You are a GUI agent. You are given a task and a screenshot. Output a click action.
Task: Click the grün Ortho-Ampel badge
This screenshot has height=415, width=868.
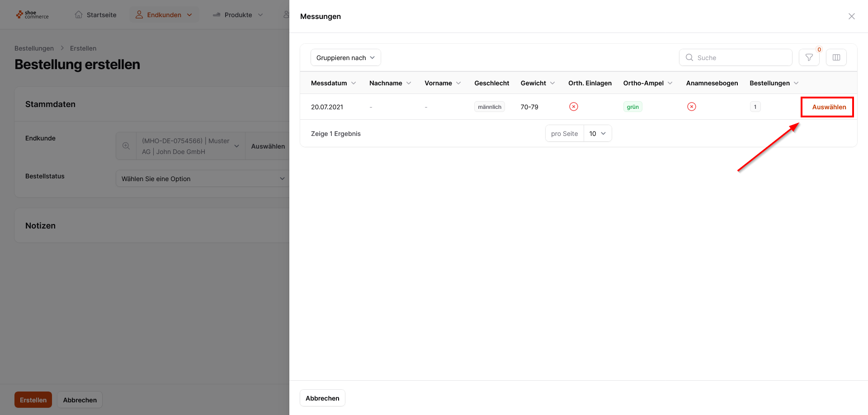pos(633,107)
